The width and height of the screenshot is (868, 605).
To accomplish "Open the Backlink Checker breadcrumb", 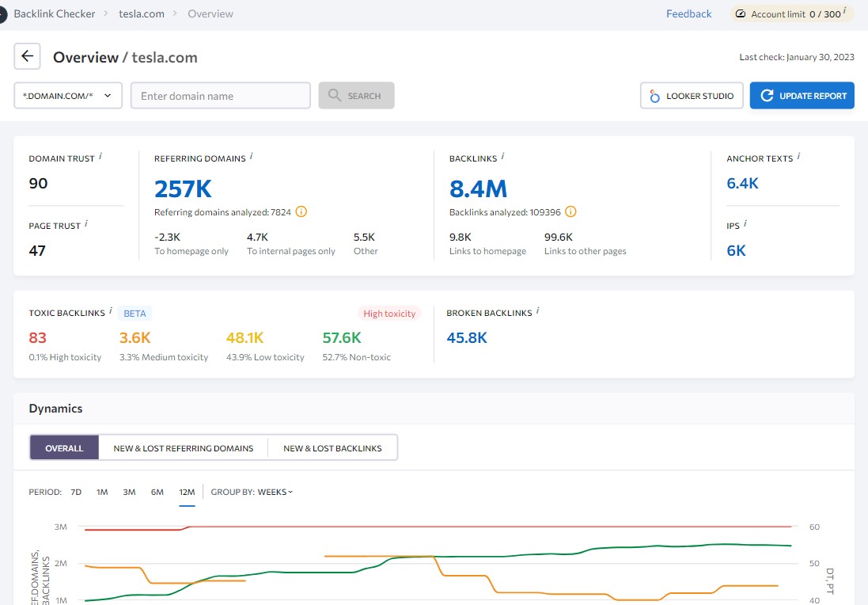I will point(54,13).
